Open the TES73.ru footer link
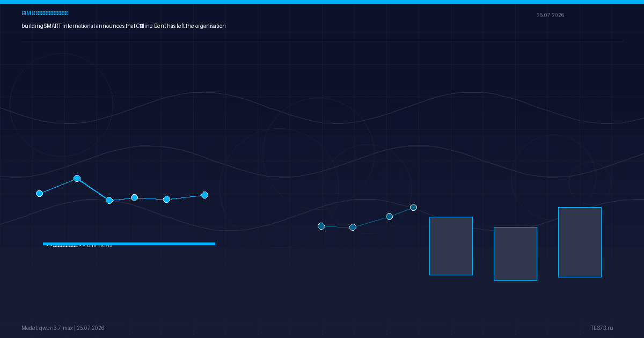This screenshot has height=338, width=644. (602, 328)
